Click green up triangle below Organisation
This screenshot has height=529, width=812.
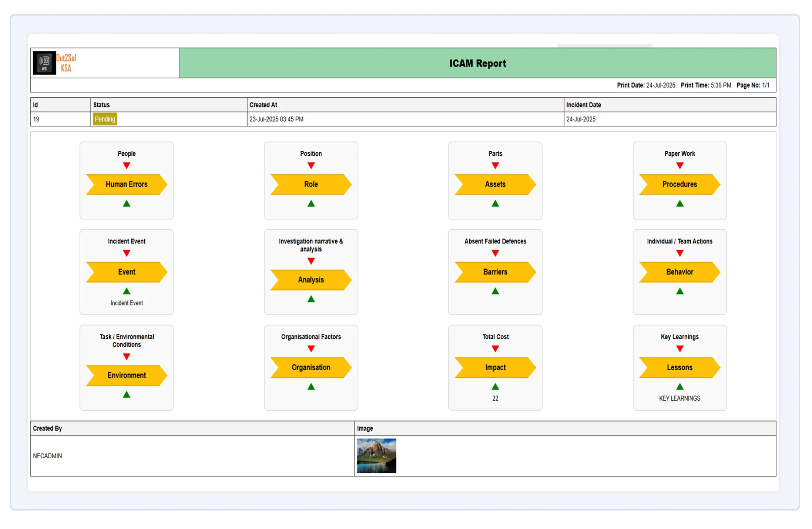pos(311,387)
